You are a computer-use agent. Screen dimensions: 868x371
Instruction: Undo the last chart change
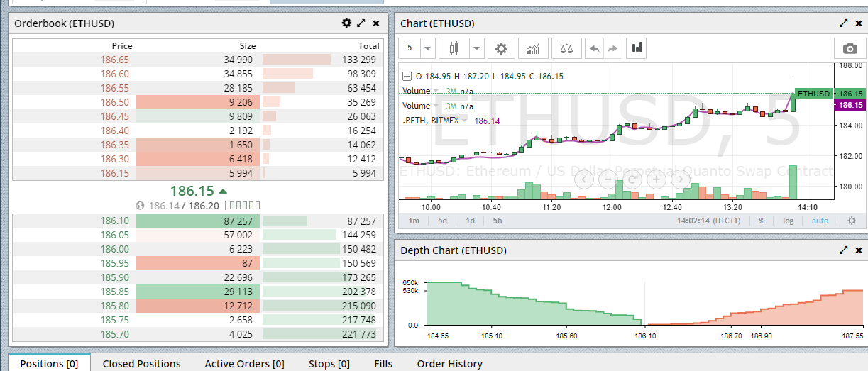[x=594, y=48]
